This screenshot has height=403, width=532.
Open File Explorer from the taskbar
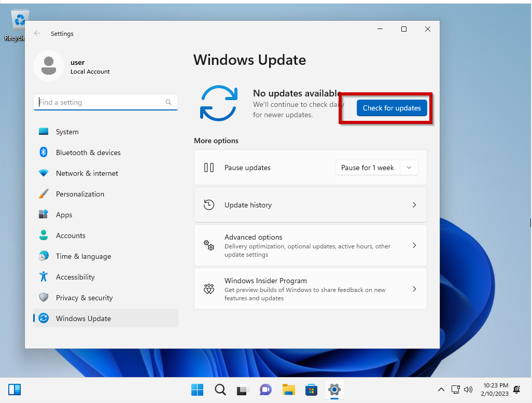click(x=288, y=390)
